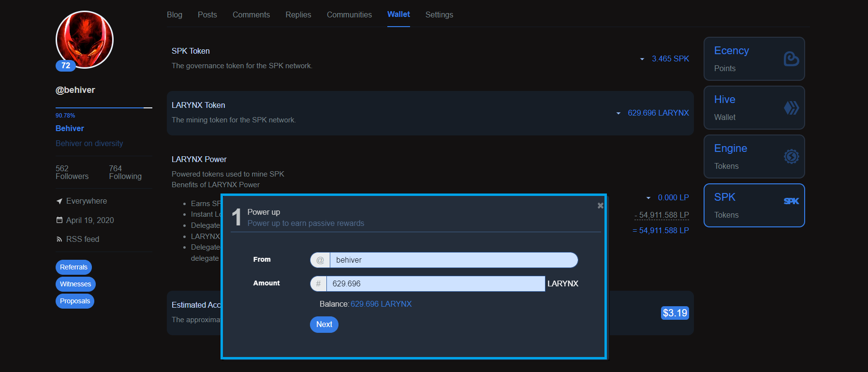Open the RSS feed link
The image size is (868, 372).
click(x=83, y=239)
